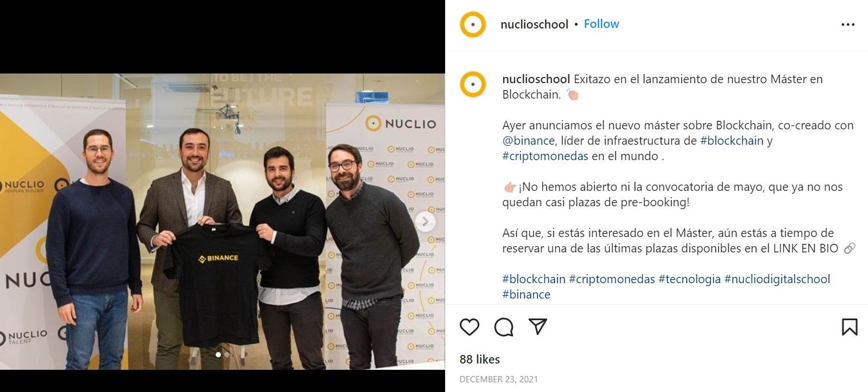Screen dimensions: 868x392
Task: Follow the nuclioschool account
Action: click(x=601, y=24)
